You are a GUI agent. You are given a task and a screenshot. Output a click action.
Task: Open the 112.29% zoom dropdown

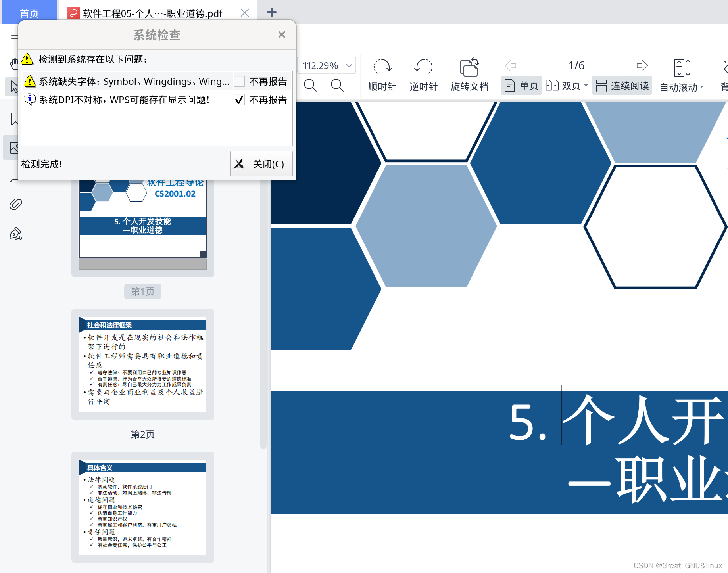[349, 65]
